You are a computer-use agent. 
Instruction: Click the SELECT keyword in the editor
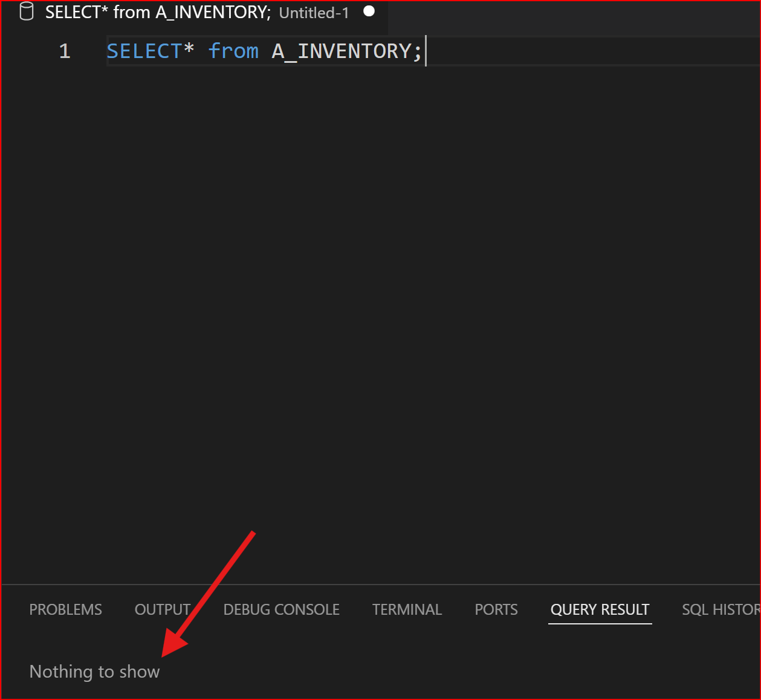click(x=144, y=51)
